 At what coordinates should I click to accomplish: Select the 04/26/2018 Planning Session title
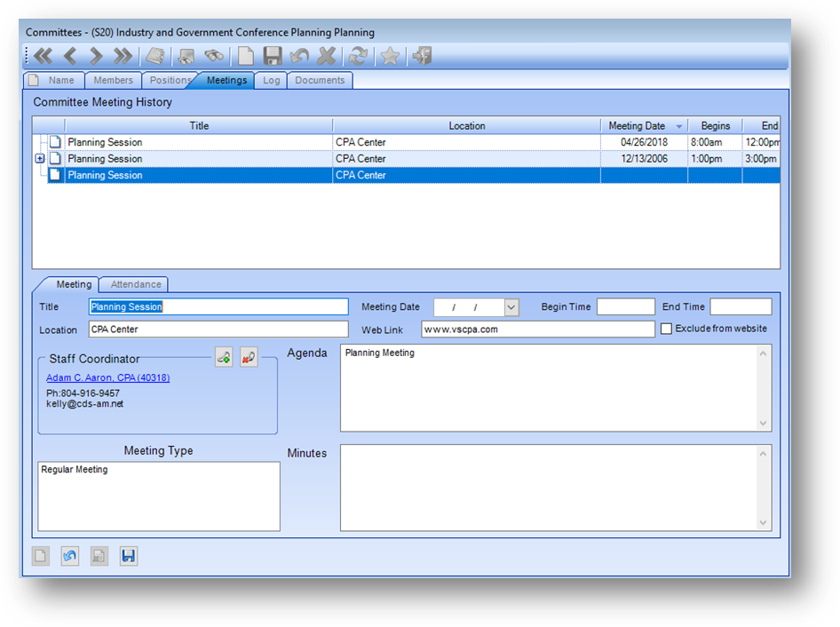click(105, 142)
